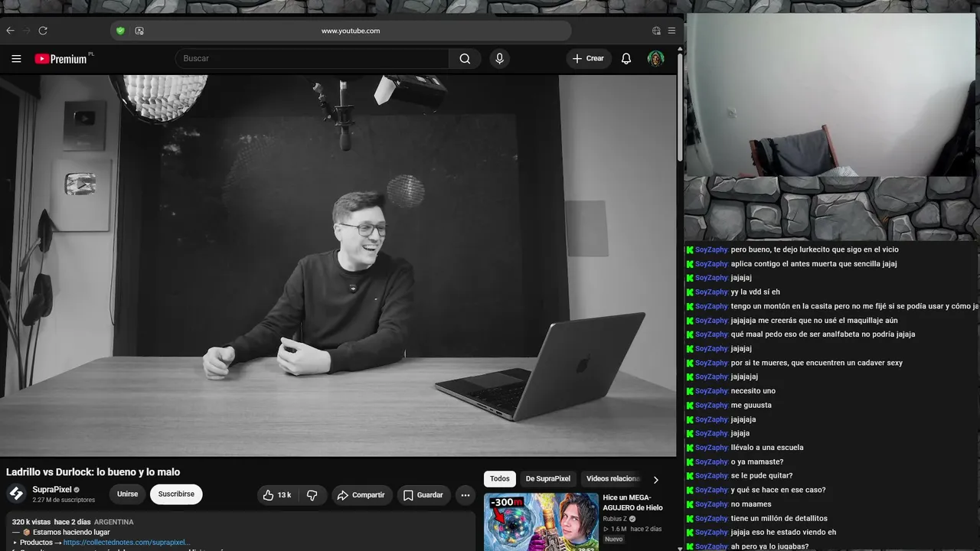This screenshot has height=551, width=980.
Task: Click the Suscribirse button
Action: (176, 494)
